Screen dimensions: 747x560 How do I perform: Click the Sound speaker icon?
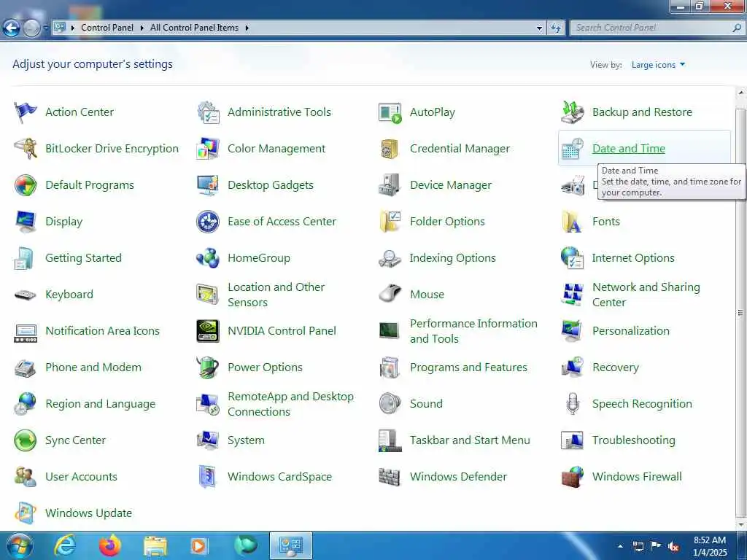(x=390, y=404)
